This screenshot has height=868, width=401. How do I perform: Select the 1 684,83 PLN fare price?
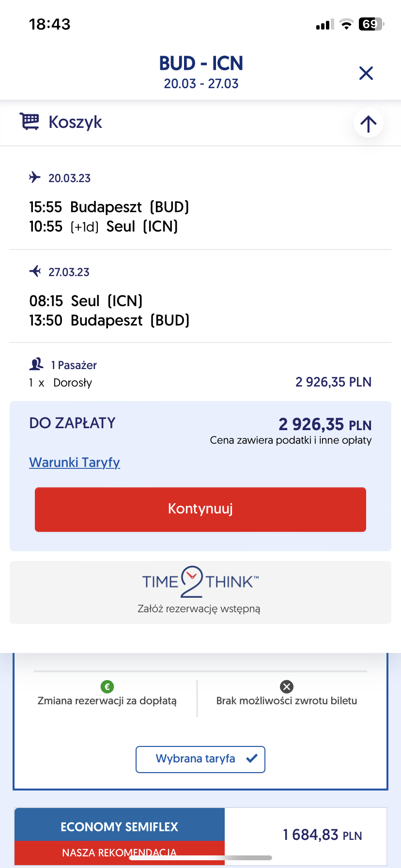point(323,835)
